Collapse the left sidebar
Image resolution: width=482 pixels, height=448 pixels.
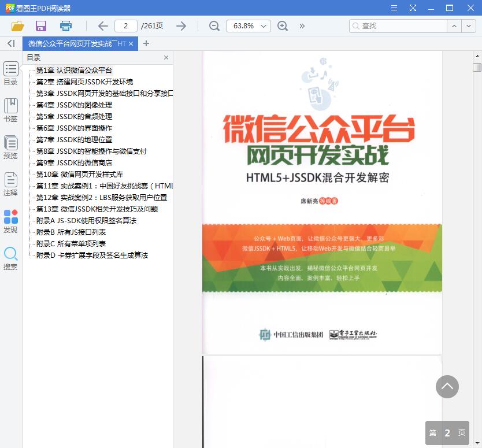[x=10, y=43]
